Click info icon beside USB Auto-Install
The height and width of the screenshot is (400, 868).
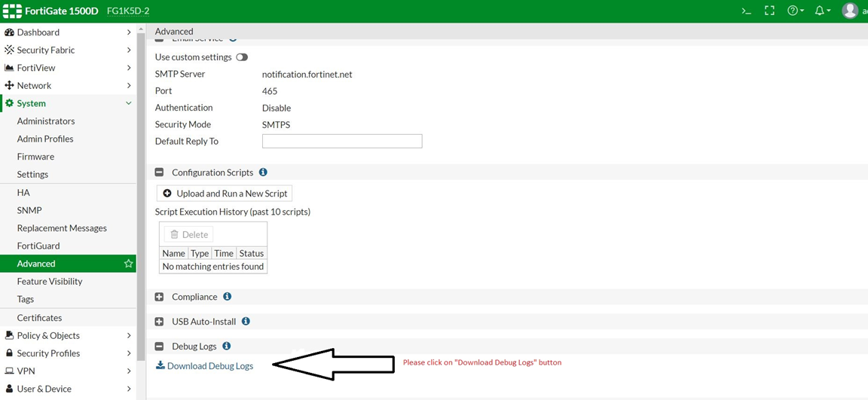point(246,322)
